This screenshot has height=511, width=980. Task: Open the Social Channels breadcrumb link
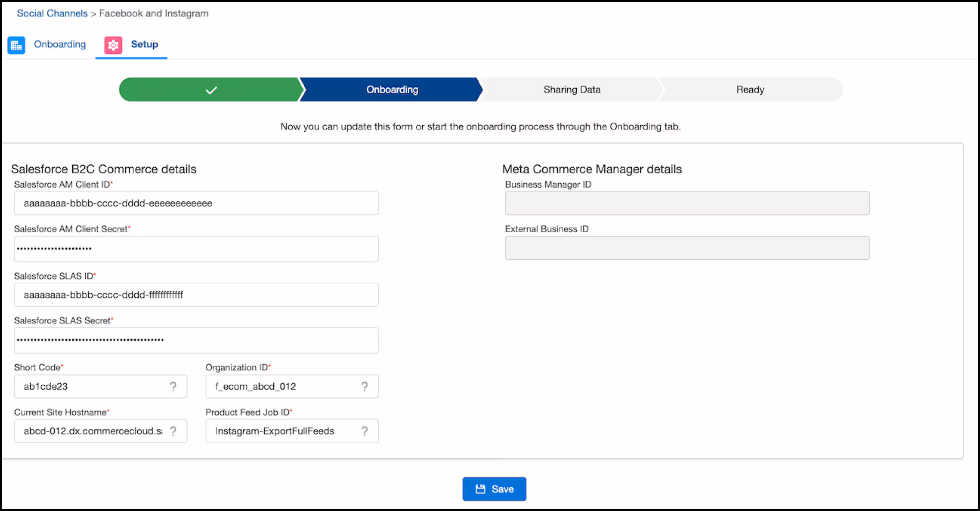coord(52,13)
